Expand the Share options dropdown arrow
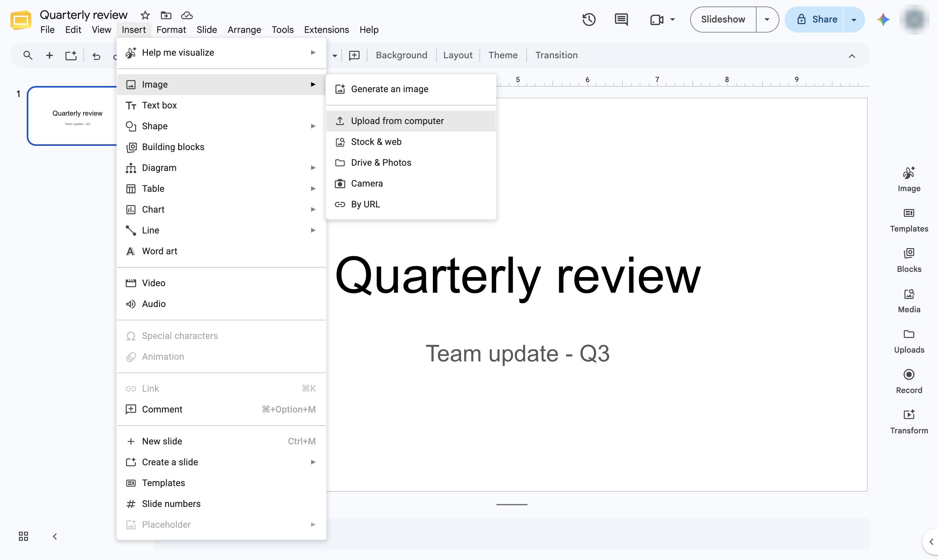Viewport: 938px width, 560px height. pyautogui.click(x=853, y=20)
